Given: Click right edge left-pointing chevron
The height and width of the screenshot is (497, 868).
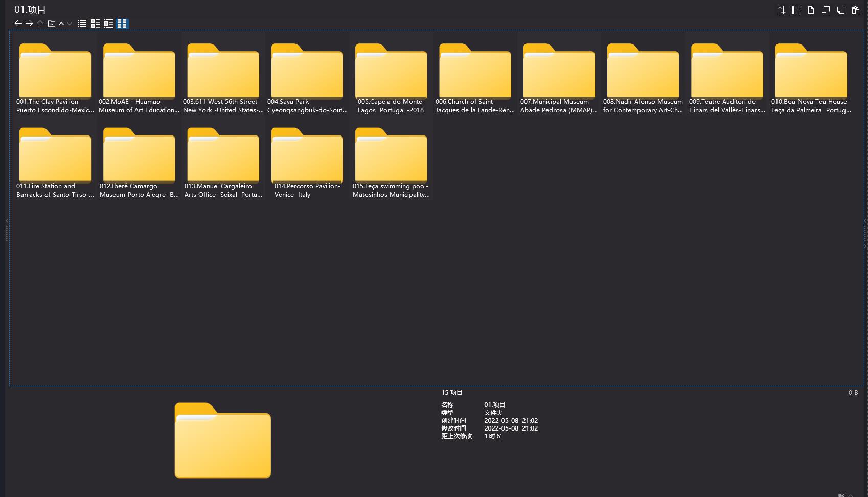Looking at the screenshot, I should pos(865,221).
